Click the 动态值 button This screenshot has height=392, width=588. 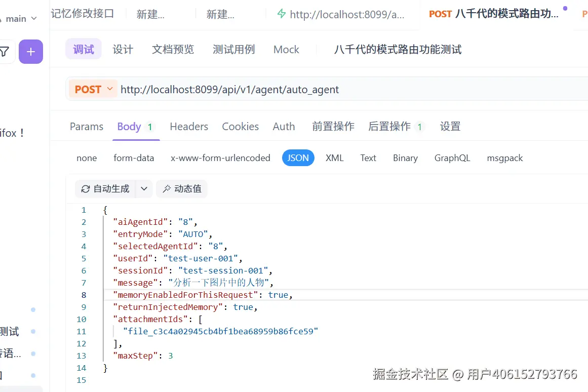coord(182,189)
